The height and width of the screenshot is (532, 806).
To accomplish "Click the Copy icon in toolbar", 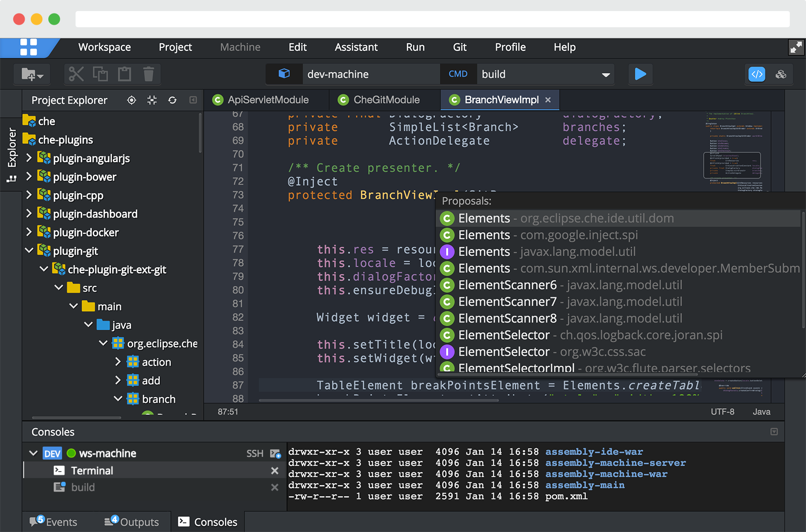I will click(100, 74).
